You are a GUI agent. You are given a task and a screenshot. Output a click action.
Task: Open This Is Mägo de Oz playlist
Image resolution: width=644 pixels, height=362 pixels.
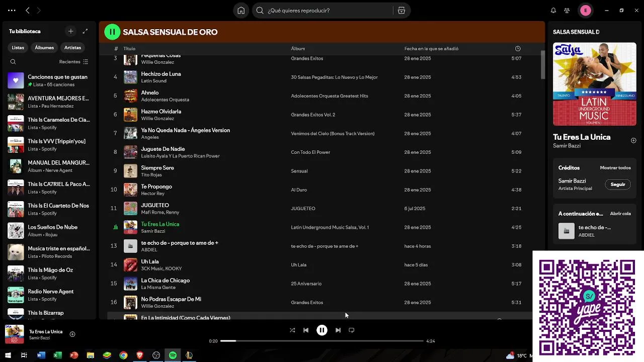pyautogui.click(x=49, y=274)
